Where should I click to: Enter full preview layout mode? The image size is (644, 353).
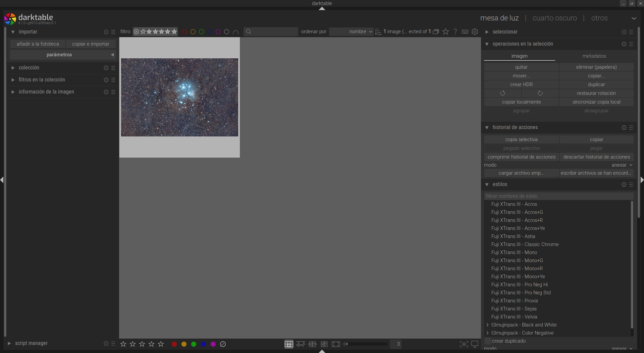tap(336, 344)
